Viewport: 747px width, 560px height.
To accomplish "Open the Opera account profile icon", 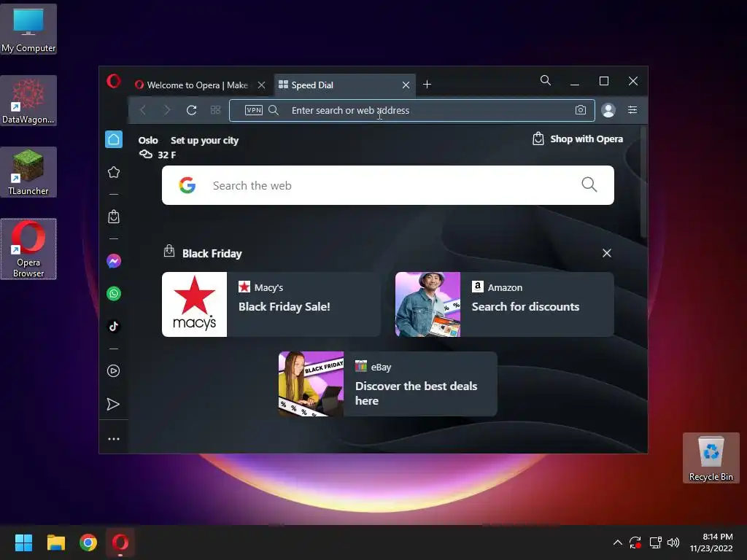I will (608, 110).
